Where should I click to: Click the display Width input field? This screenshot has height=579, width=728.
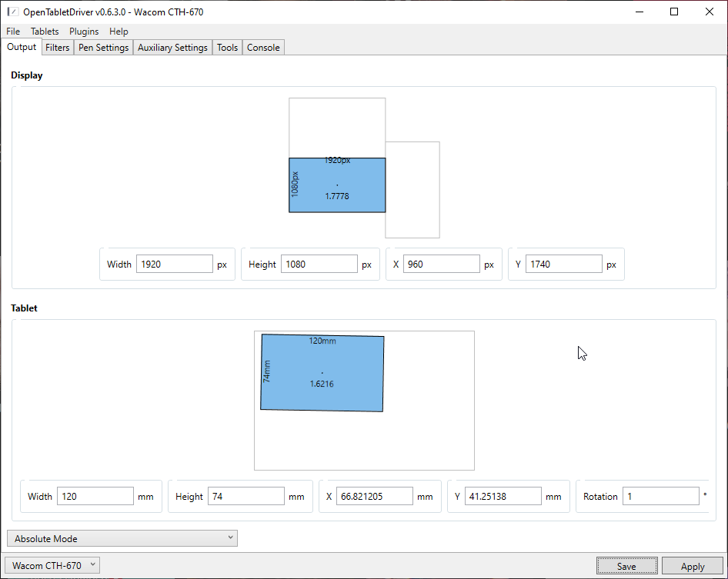174,265
